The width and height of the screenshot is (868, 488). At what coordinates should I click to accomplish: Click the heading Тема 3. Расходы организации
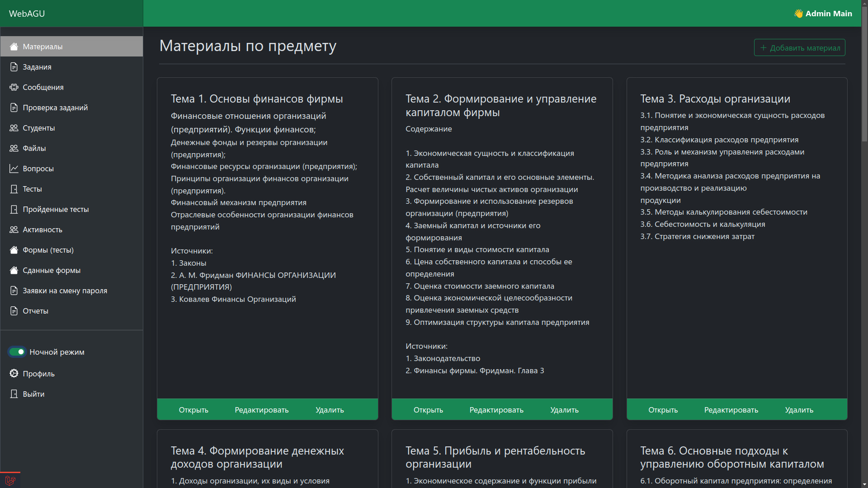click(x=715, y=99)
